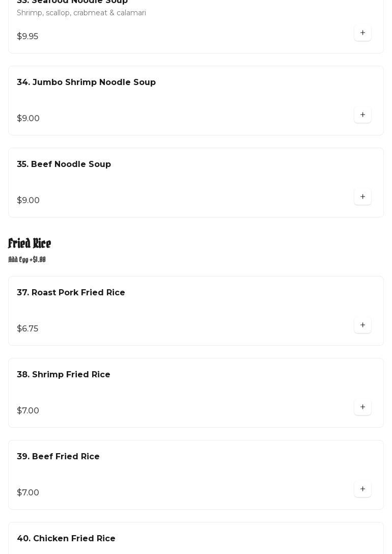Click $9.00 price under Jumbo Shrimp Soup
392x554 pixels.
click(x=28, y=119)
